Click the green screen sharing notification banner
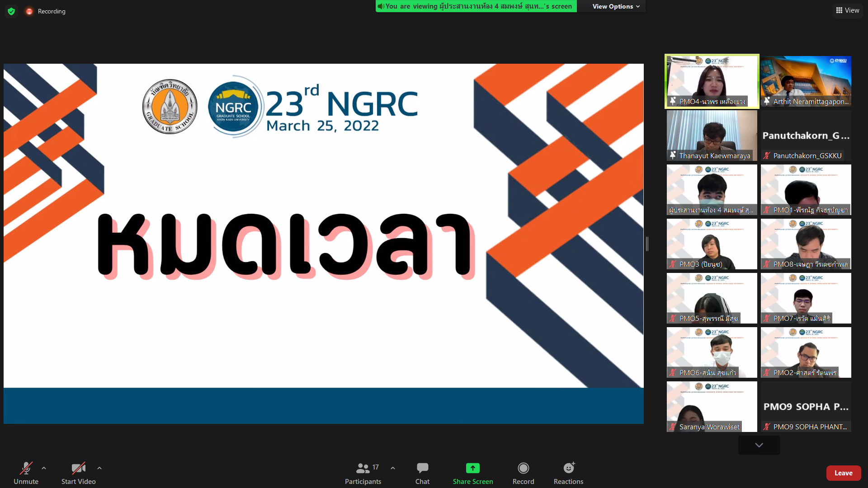868x488 pixels. pos(476,6)
